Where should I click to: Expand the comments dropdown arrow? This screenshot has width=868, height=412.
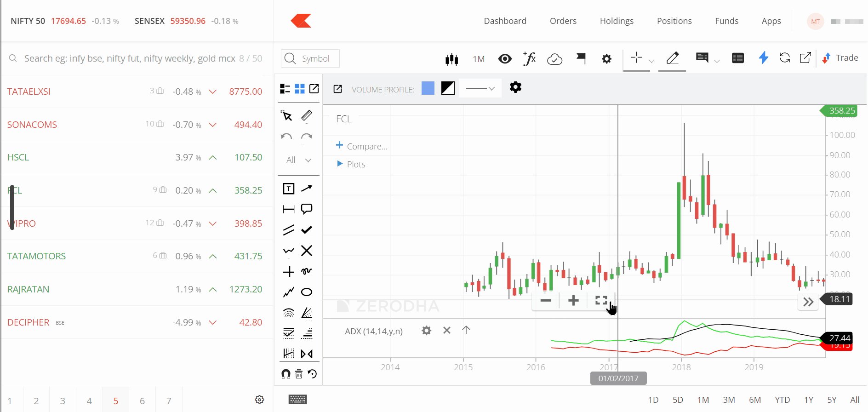pyautogui.click(x=717, y=61)
